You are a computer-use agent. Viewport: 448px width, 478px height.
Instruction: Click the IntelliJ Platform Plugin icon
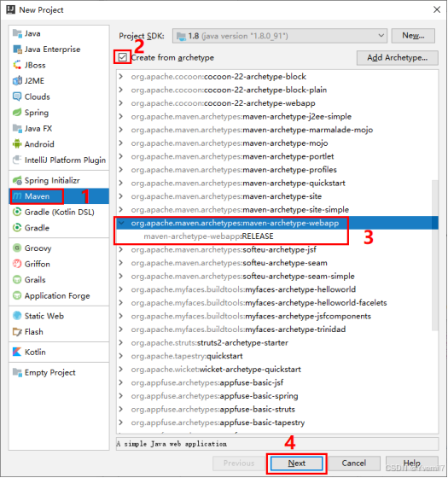(x=17, y=160)
